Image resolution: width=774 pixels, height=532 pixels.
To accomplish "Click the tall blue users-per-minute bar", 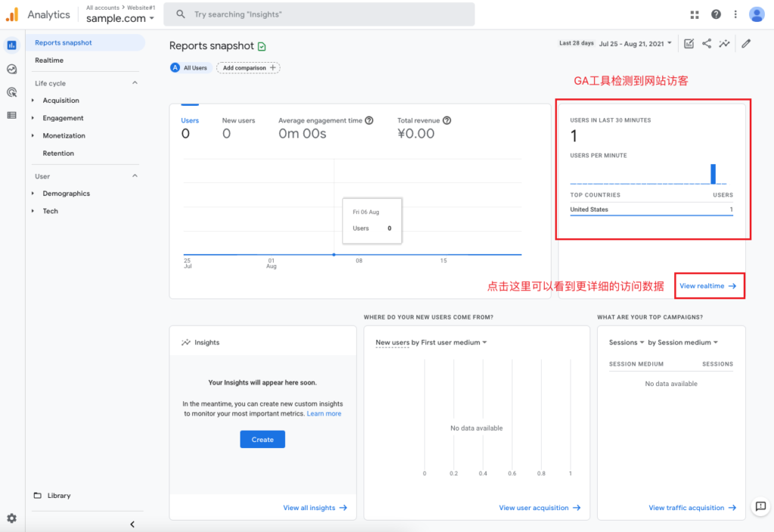I will pyautogui.click(x=713, y=174).
